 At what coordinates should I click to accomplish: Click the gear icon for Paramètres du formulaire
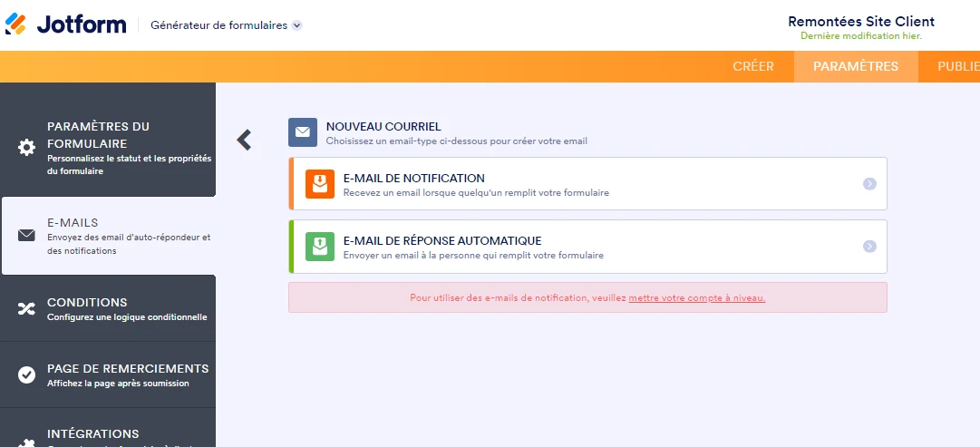click(26, 148)
